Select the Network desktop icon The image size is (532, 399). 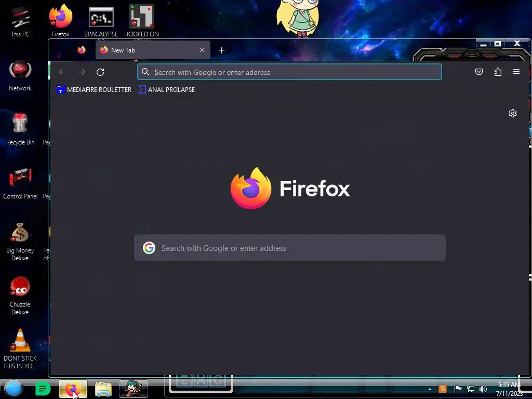pyautogui.click(x=20, y=76)
